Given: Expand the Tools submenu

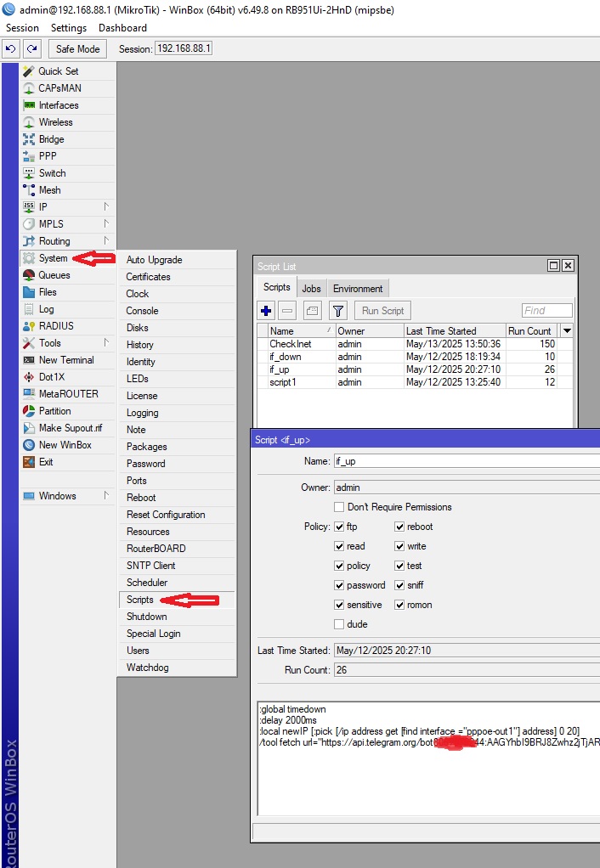Looking at the screenshot, I should [106, 343].
